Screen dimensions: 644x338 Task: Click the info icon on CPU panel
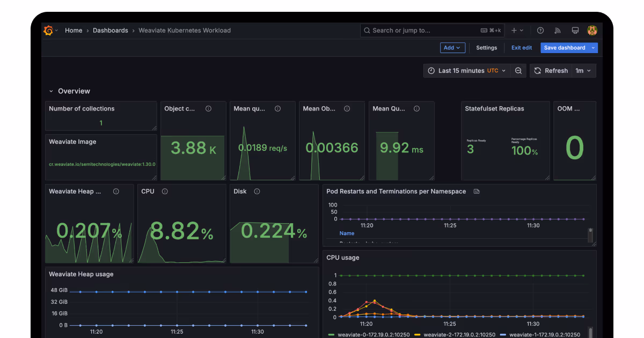coord(165,192)
